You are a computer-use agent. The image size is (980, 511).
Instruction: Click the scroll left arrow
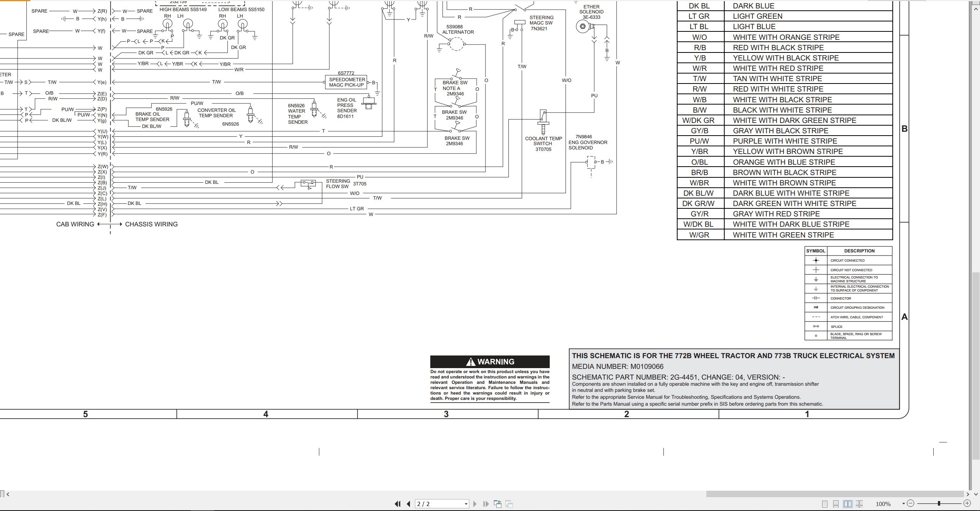point(8,494)
